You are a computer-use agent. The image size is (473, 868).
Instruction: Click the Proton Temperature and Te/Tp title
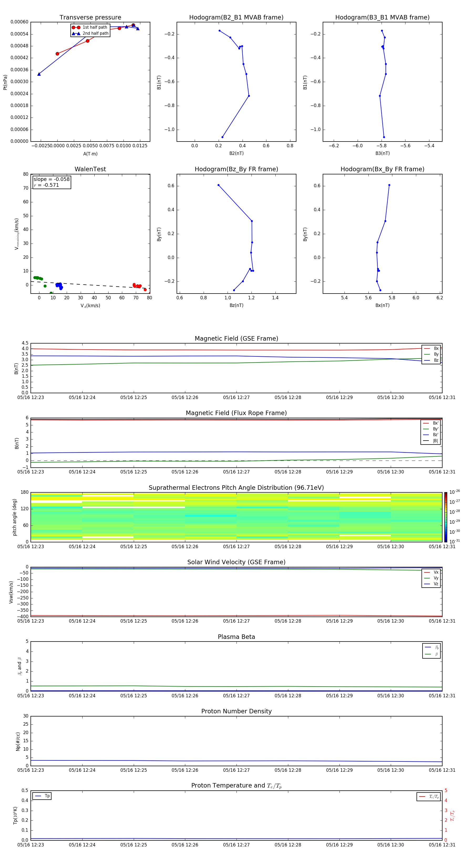(236, 786)
